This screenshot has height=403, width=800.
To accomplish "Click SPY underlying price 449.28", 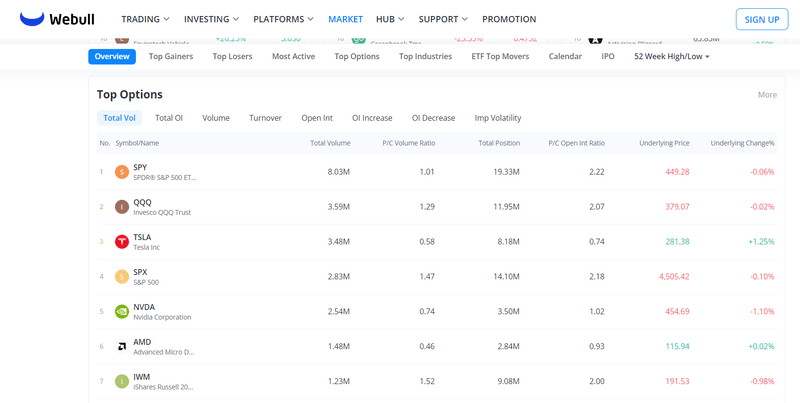I will pos(678,172).
